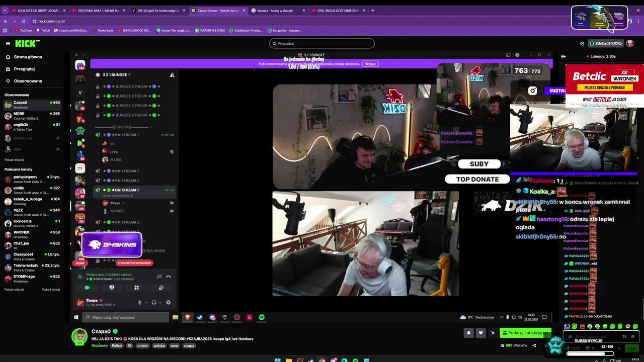Image resolution: width=644 pixels, height=362 pixels.
Task: Open Discord help question icon
Action: [x=517, y=55]
